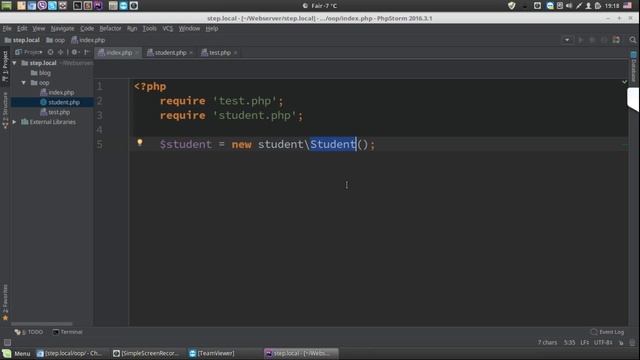Image resolution: width=640 pixels, height=360 pixels.
Task: Open the Structure tool window side tab
Action: (5, 110)
